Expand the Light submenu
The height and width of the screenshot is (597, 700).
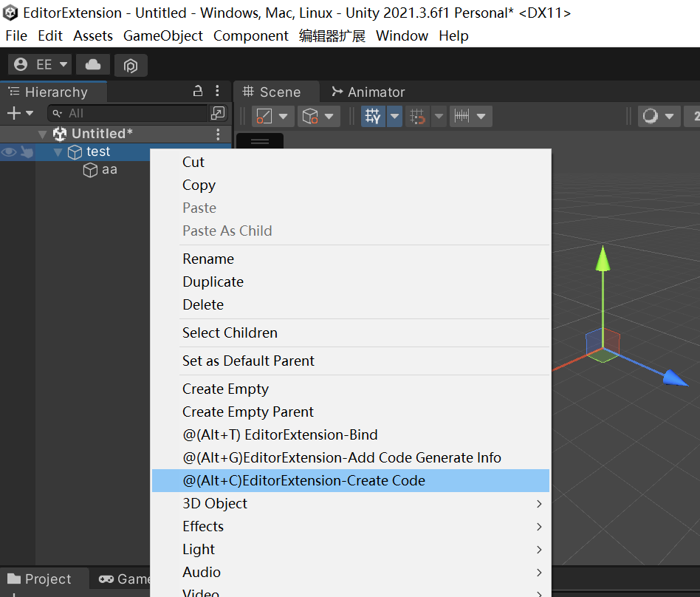pos(351,549)
